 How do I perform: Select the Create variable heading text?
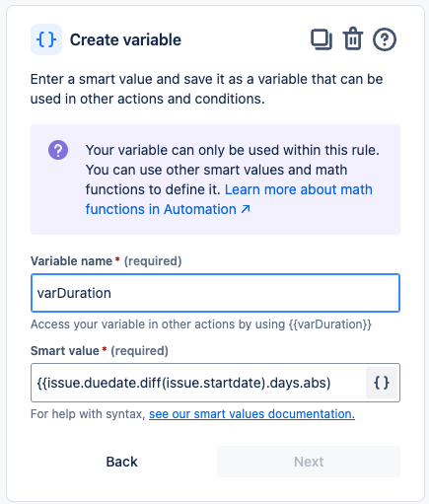125,39
